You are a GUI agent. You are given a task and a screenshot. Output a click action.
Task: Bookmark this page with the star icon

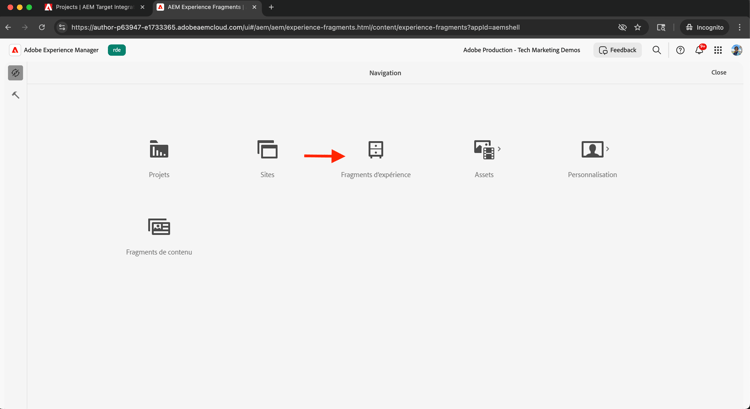coord(638,27)
